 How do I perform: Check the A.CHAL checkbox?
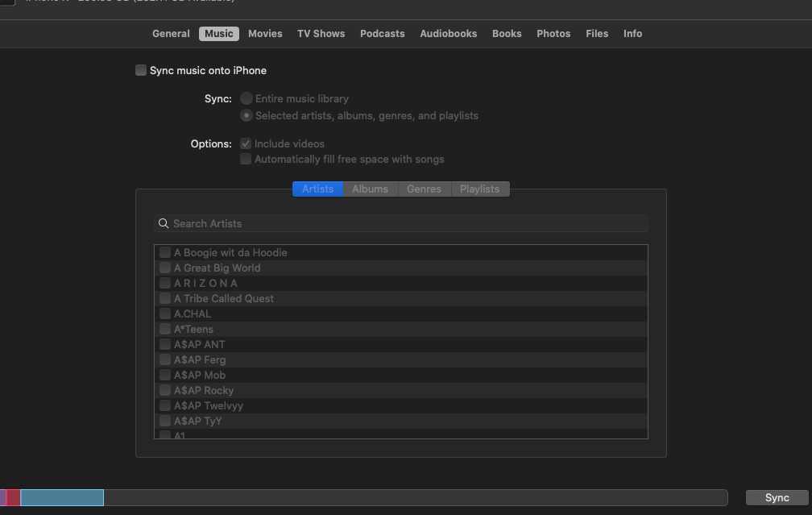[164, 314]
